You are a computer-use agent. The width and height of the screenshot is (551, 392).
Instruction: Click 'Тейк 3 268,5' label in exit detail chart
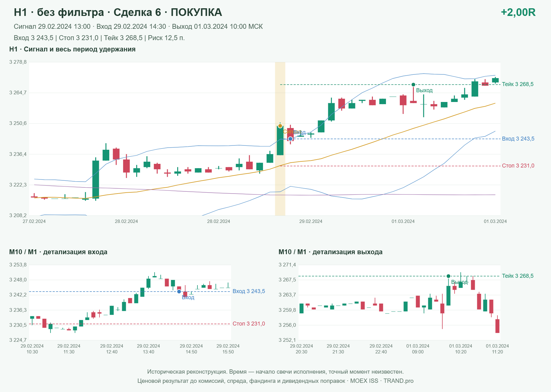[518, 276]
